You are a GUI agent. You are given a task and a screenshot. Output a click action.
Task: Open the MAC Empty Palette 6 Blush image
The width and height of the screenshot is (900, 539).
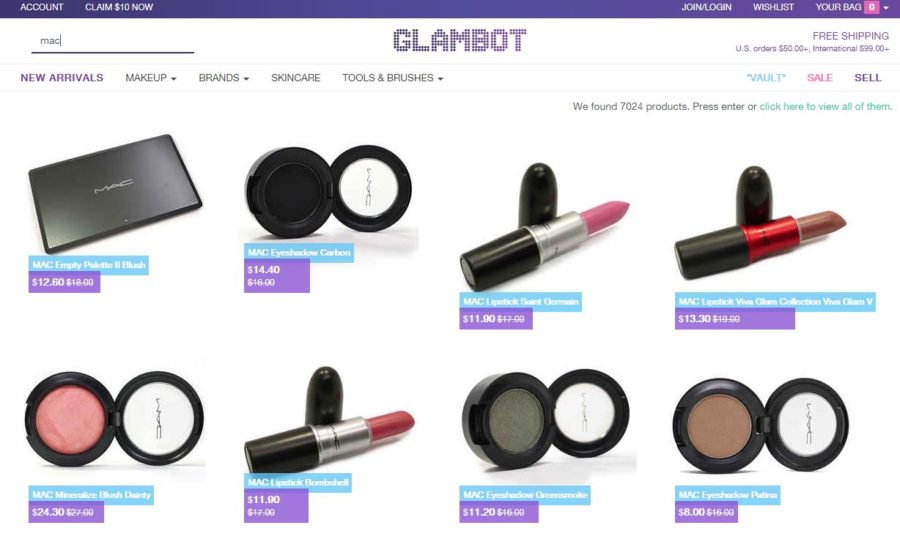(115, 193)
